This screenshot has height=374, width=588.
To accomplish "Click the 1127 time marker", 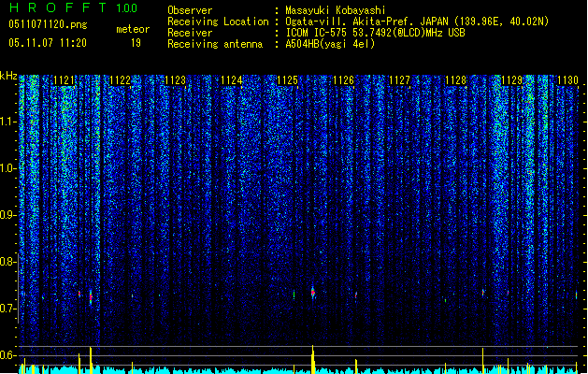I will point(400,80).
